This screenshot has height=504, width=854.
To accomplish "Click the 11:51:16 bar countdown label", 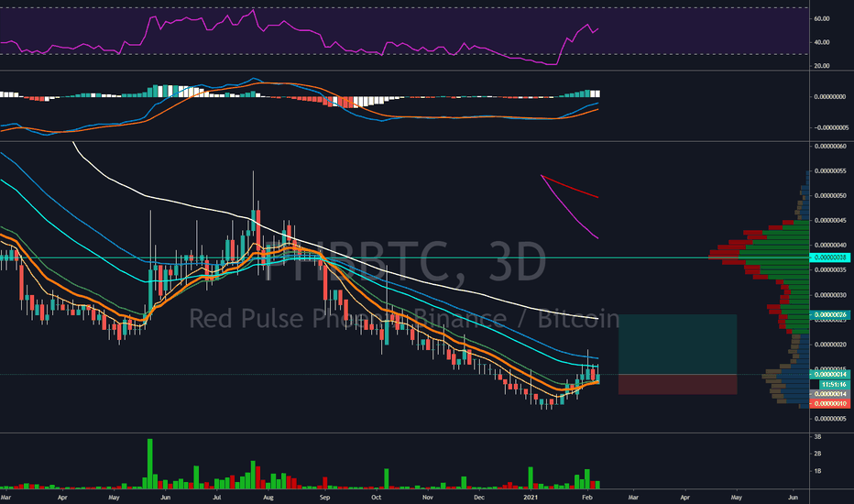I will point(834,385).
